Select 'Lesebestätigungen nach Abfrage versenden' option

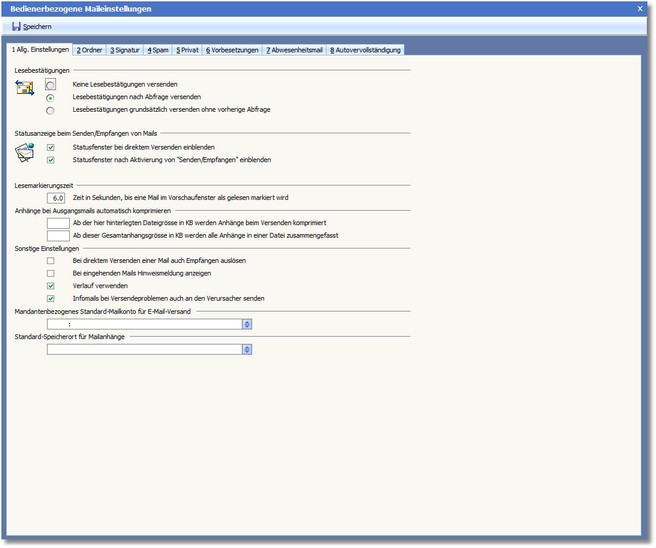tap(51, 97)
